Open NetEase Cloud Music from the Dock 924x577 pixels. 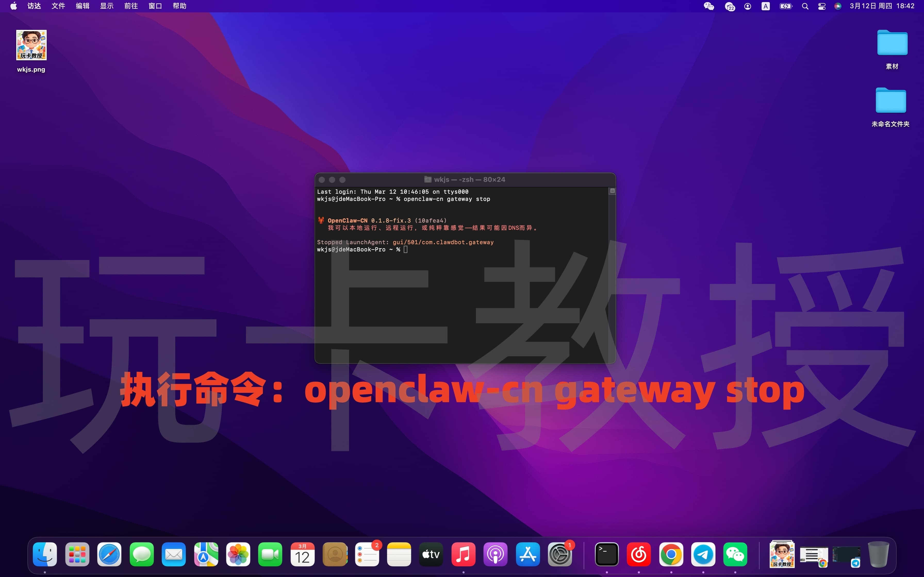coord(639,554)
